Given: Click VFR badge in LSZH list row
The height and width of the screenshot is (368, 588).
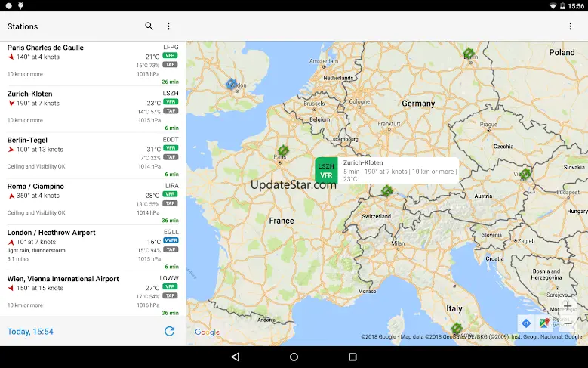Looking at the screenshot, I should [171, 102].
